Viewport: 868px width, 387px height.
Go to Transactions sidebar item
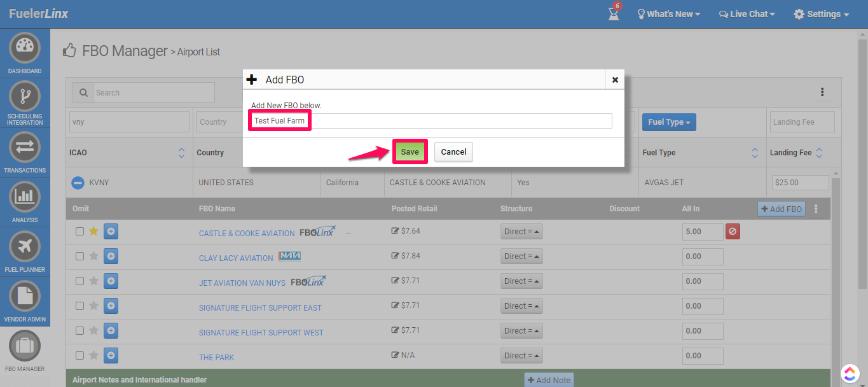pyautogui.click(x=25, y=147)
